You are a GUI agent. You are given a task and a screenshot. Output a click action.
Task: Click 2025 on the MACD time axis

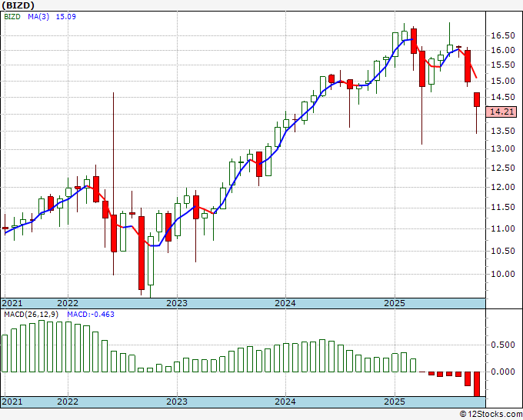point(395,402)
